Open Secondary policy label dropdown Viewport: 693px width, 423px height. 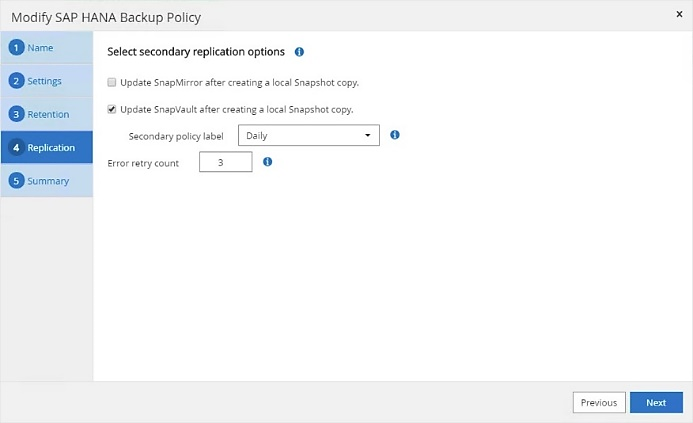click(x=308, y=135)
